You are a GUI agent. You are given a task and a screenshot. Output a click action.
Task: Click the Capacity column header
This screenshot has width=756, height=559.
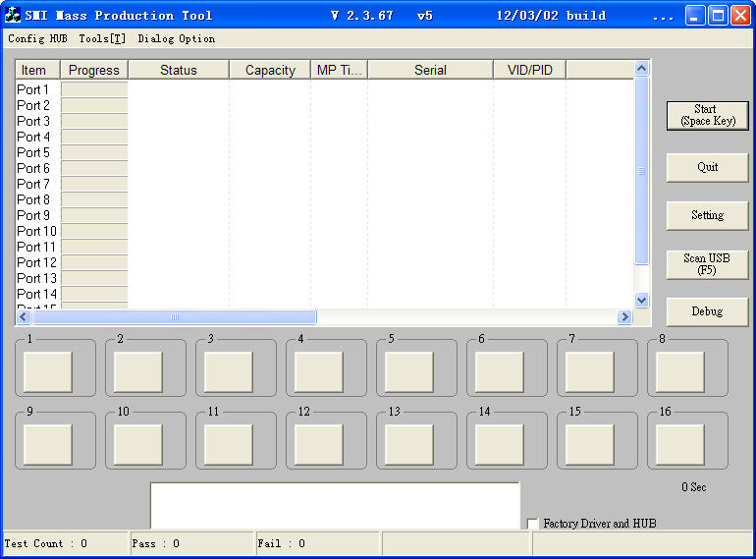[x=270, y=70]
